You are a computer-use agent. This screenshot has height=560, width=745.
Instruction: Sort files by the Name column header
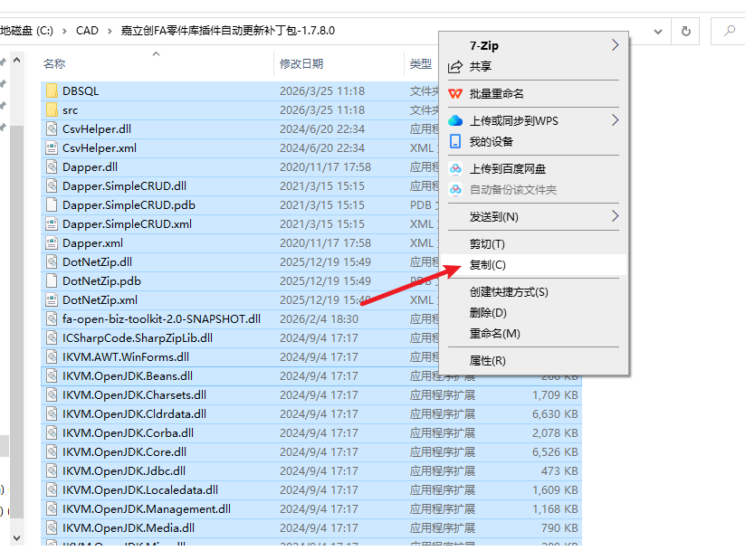(x=54, y=64)
